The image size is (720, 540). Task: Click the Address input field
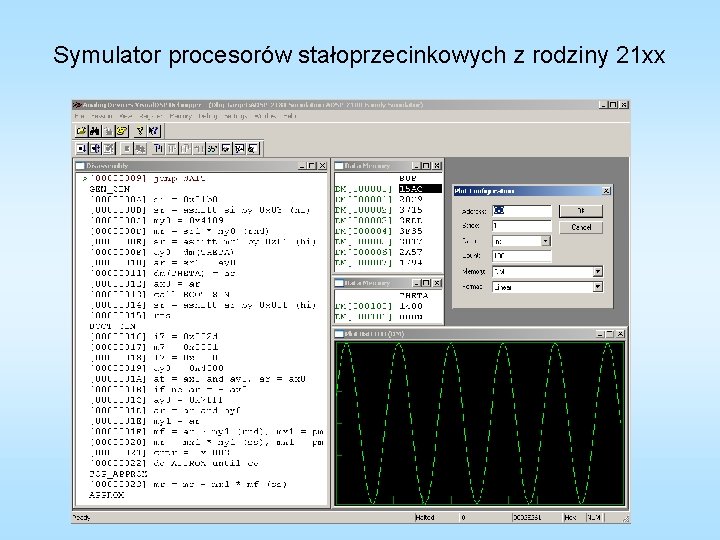(x=522, y=211)
